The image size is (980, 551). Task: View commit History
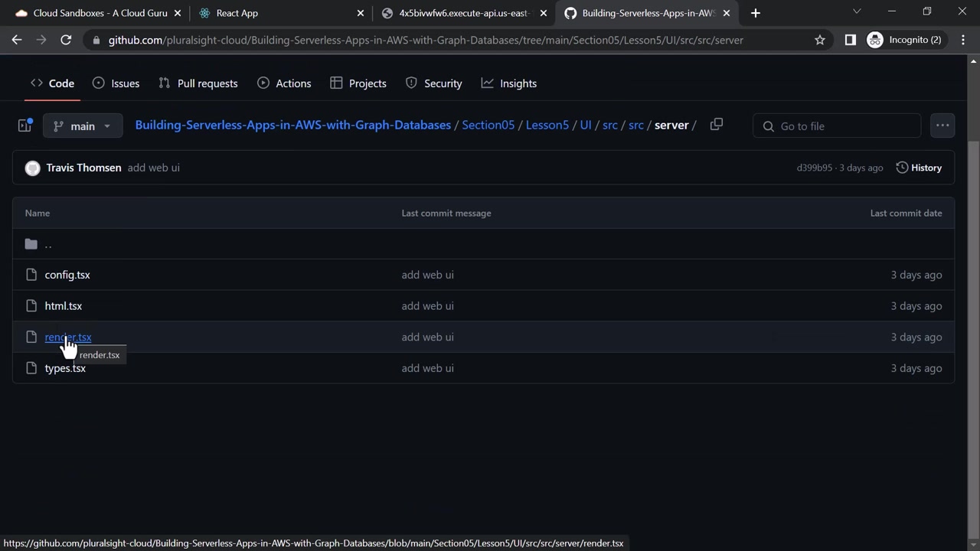click(x=919, y=168)
